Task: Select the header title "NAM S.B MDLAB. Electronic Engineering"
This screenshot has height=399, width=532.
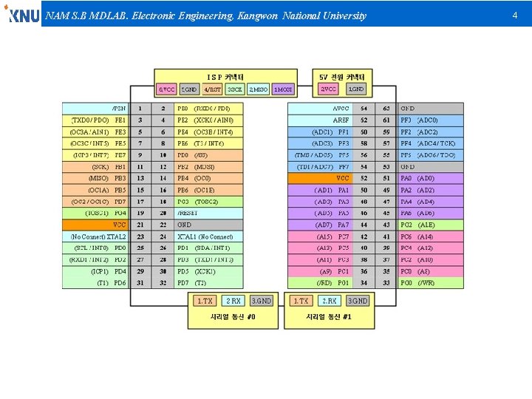Action: click(139, 16)
